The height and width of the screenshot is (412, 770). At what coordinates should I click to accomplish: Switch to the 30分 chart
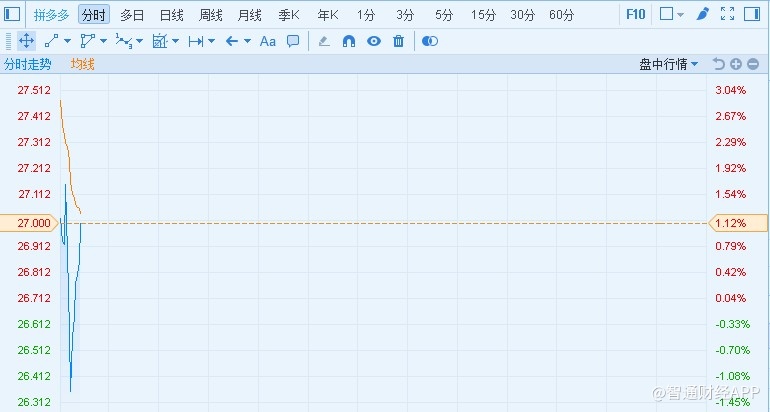[x=522, y=15]
